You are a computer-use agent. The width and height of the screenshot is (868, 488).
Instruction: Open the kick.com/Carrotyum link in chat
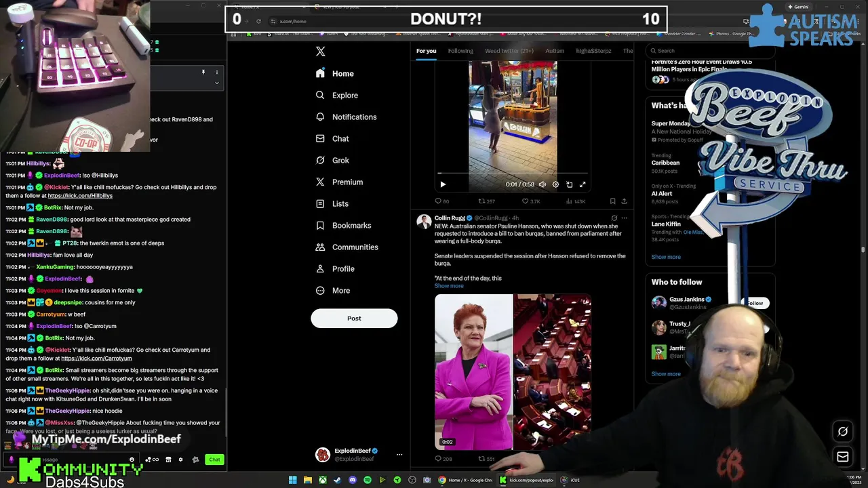tap(96, 359)
